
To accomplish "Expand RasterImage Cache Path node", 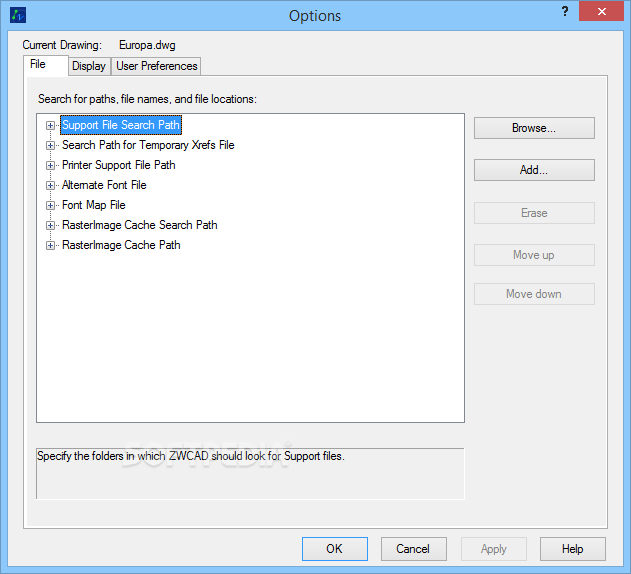I will click(x=50, y=245).
